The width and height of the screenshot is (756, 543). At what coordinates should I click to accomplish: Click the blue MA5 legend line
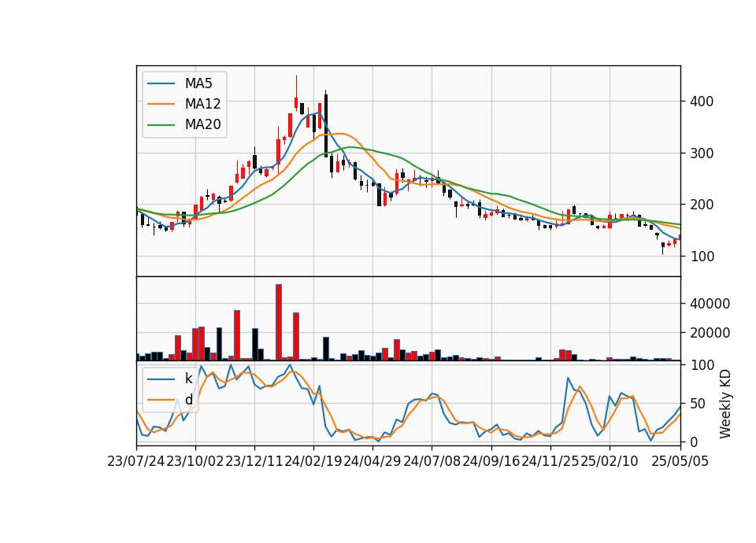tap(161, 83)
